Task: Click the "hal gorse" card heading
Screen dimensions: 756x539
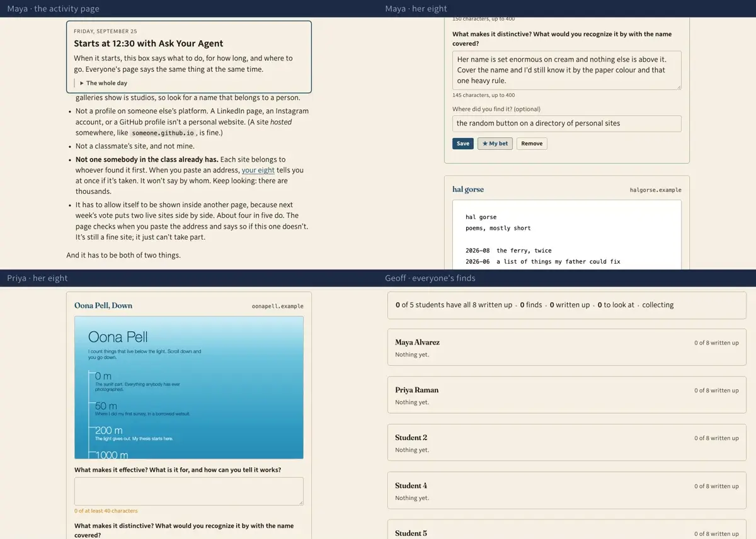Action: click(x=468, y=190)
